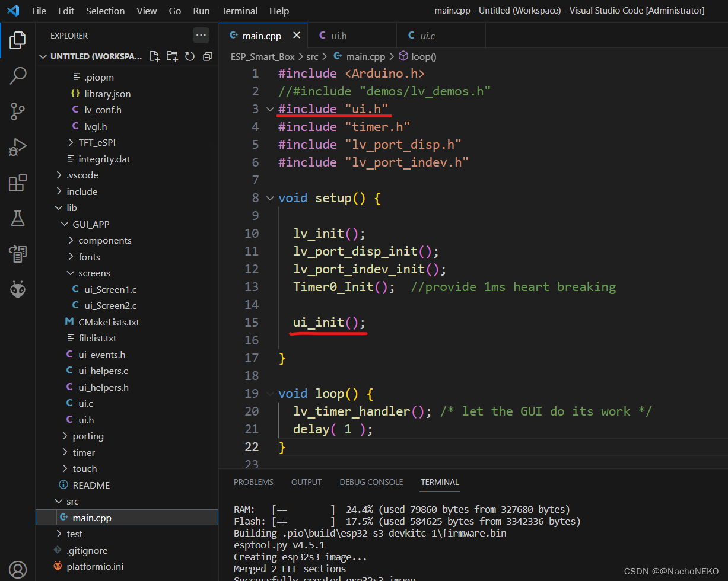Viewport: 728px width, 581px height.
Task: Open the PlatformIO alien icon
Action: pos(18,289)
